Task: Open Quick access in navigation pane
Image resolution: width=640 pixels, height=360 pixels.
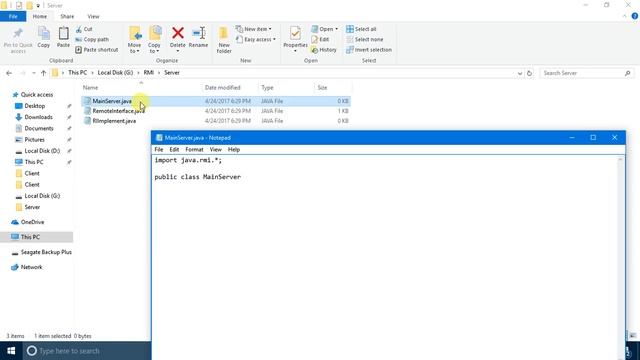Action: pyautogui.click(x=37, y=94)
